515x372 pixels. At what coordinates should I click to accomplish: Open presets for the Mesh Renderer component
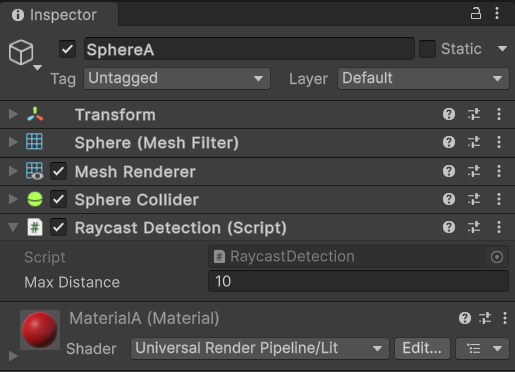click(x=474, y=171)
